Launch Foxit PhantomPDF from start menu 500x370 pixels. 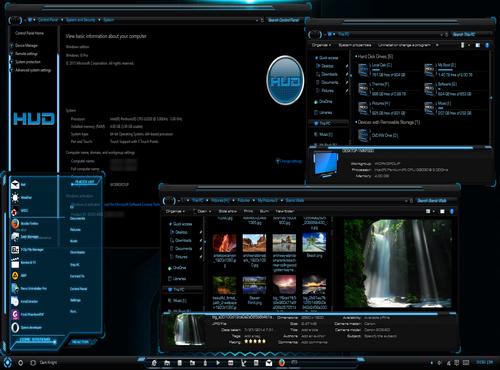pos(27,314)
